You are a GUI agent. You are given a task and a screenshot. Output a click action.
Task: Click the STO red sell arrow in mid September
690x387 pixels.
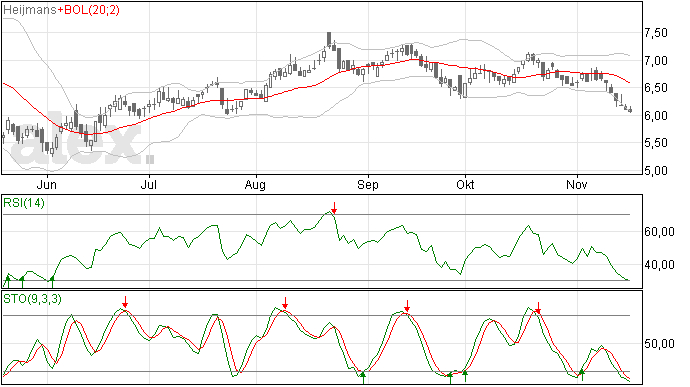pos(407,306)
